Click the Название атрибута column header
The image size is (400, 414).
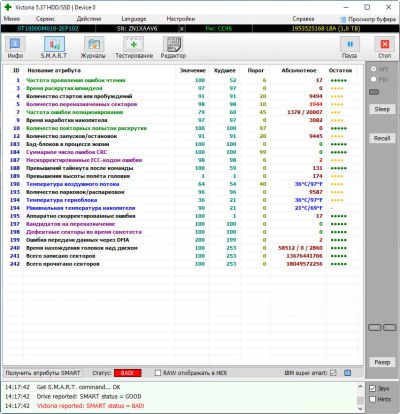tap(54, 70)
